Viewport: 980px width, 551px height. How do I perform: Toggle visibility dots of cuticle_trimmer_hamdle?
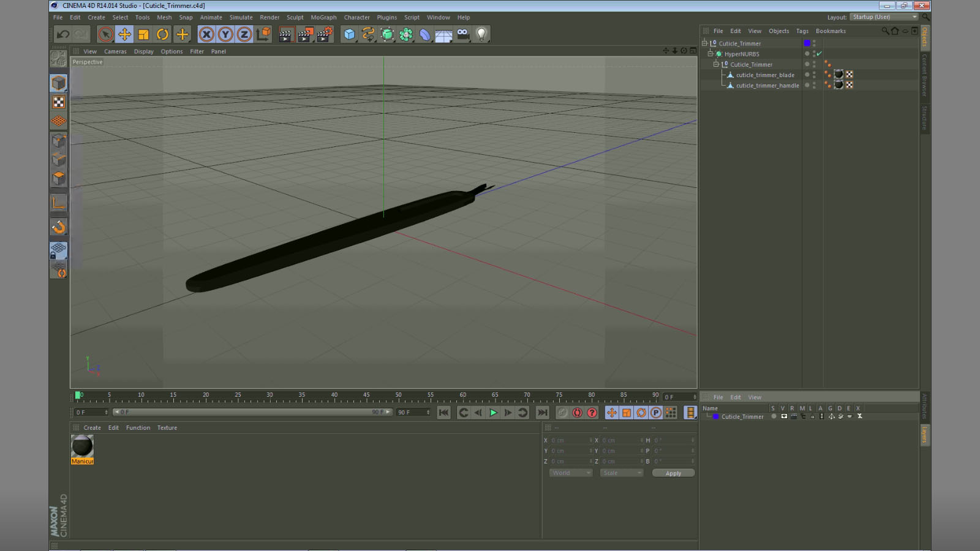814,85
